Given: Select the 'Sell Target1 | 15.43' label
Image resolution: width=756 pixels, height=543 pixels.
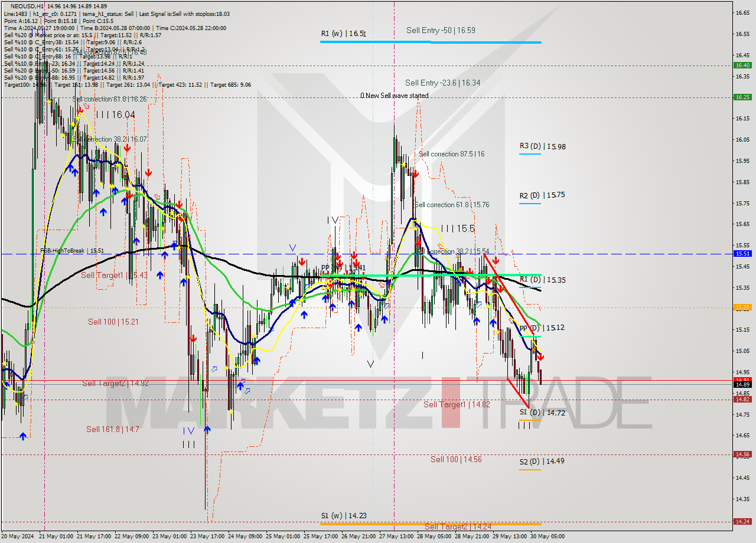Looking at the screenshot, I should point(114,275).
